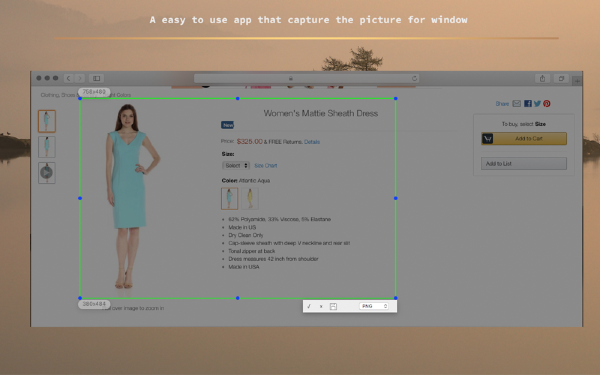This screenshot has width=600, height=375.
Task: Cancel the capture with the x icon
Action: 321,306
